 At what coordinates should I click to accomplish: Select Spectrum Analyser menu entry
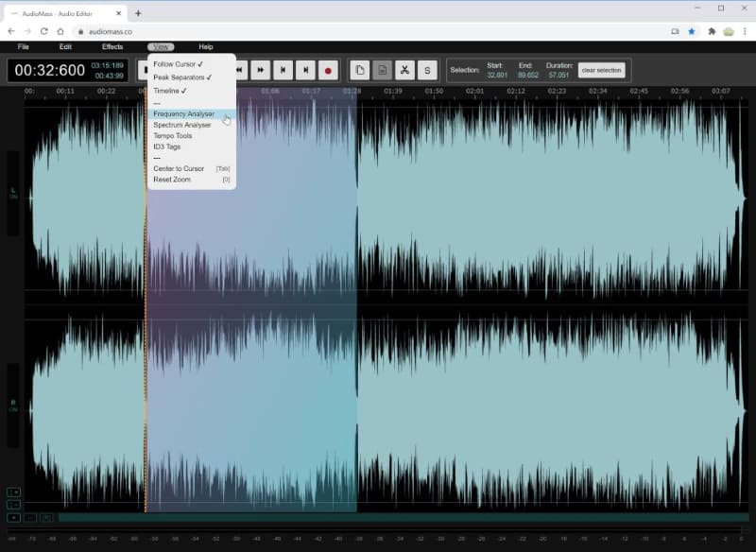(192, 125)
